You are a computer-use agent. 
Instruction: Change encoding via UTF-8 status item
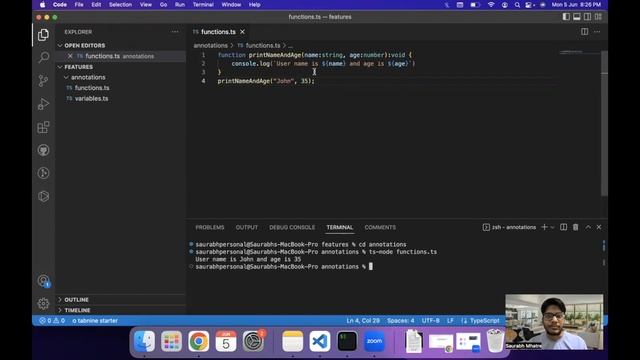click(x=431, y=320)
